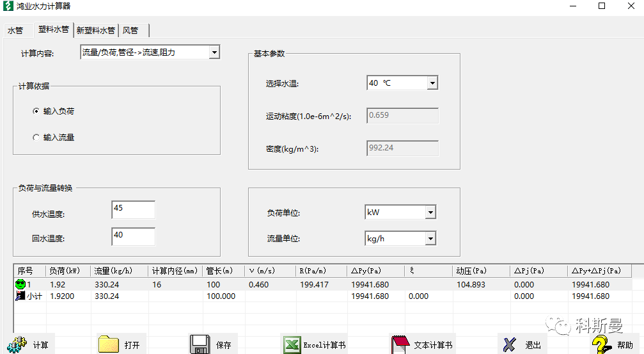Click the green smiley icon in row 1
This screenshot has height=354, width=644.
coord(20,284)
